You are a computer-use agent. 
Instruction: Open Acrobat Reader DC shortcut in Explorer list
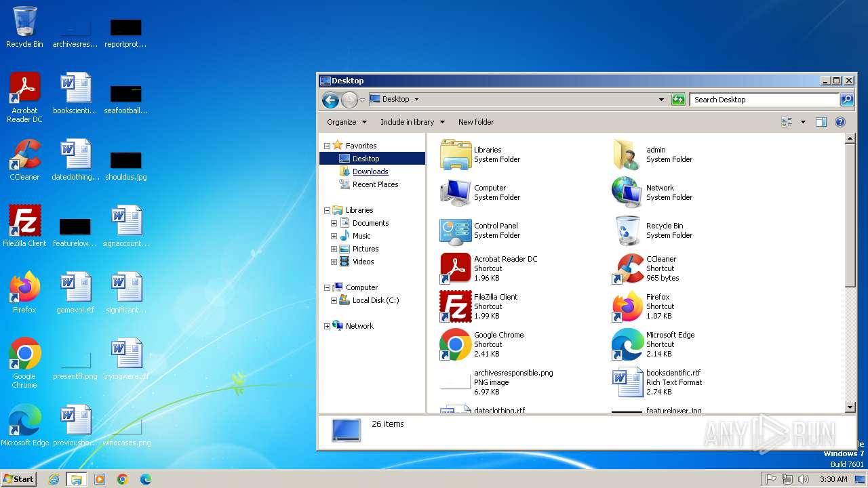pos(489,268)
